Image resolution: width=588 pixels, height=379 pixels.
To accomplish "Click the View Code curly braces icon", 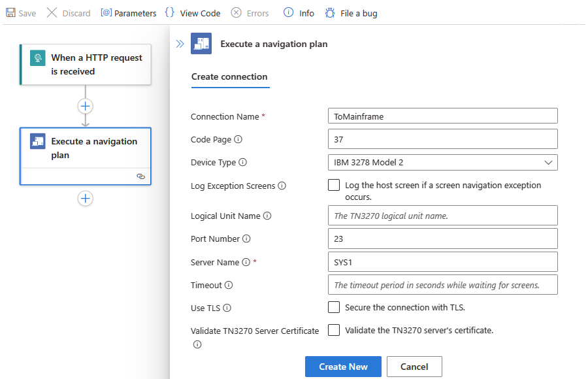I will point(169,12).
